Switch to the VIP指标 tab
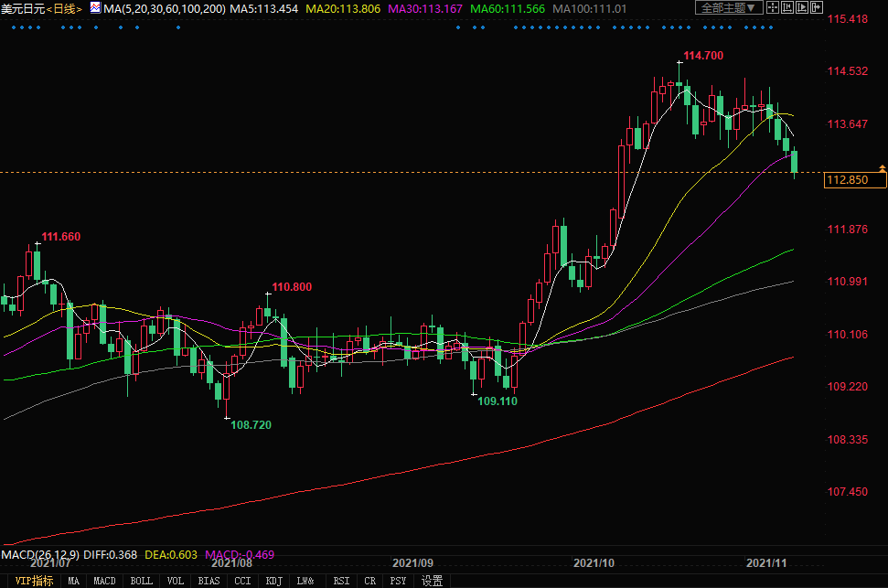The image size is (888, 588). (34, 581)
